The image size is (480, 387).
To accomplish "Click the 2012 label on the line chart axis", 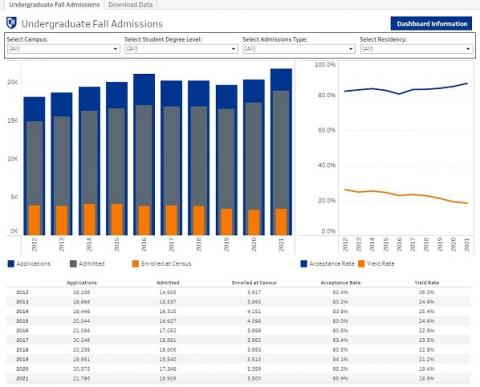I will point(345,244).
